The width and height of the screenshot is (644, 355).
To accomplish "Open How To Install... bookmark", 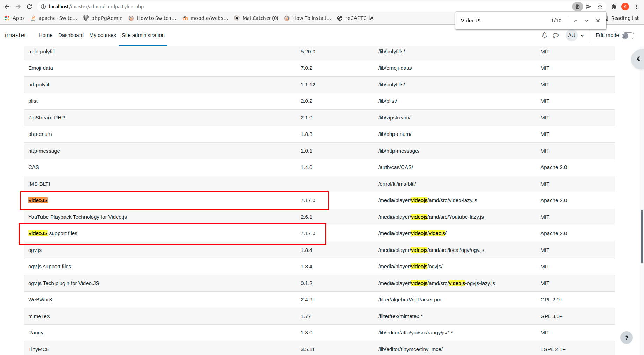I will [308, 18].
